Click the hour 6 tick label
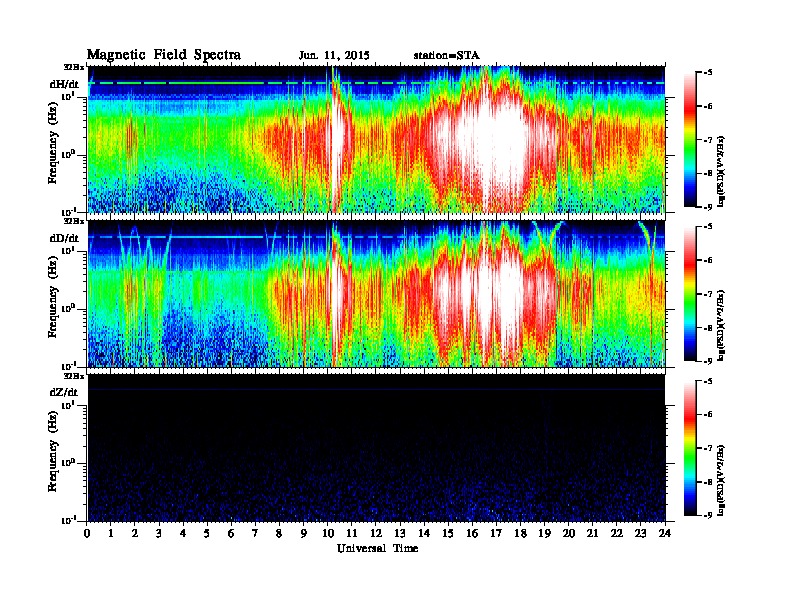 point(231,533)
